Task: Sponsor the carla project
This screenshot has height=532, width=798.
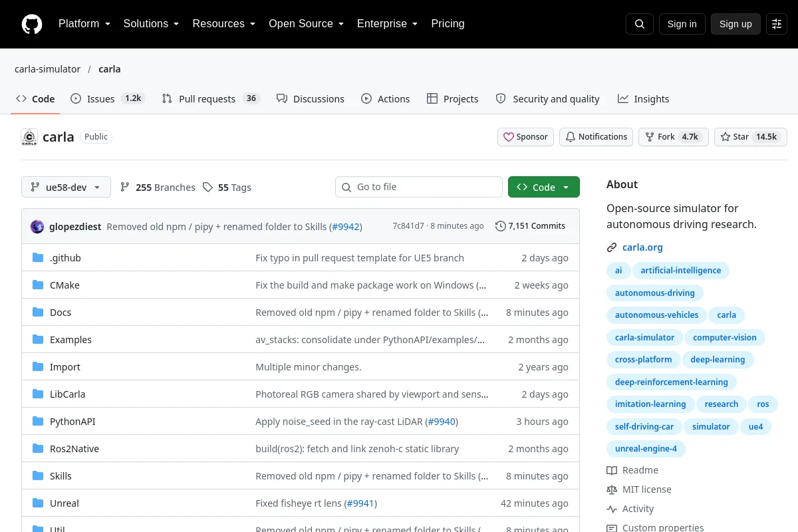Action: 525,137
